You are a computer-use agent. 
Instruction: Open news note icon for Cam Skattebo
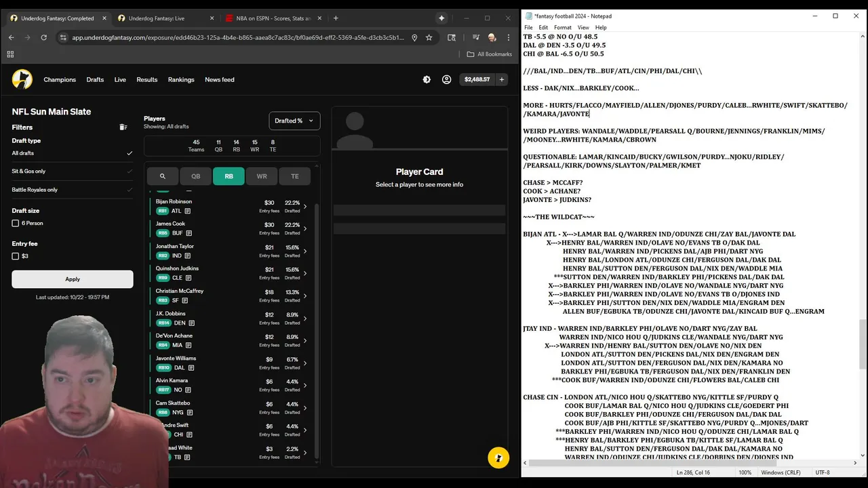click(189, 412)
